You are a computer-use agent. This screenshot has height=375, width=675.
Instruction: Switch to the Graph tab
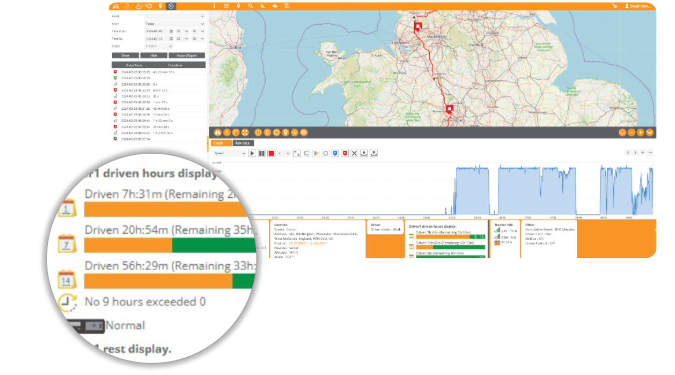(219, 143)
